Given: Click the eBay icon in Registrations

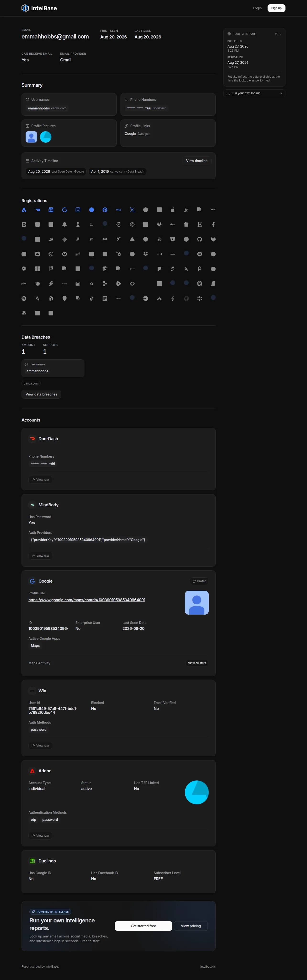Looking at the screenshot, I should [172, 224].
